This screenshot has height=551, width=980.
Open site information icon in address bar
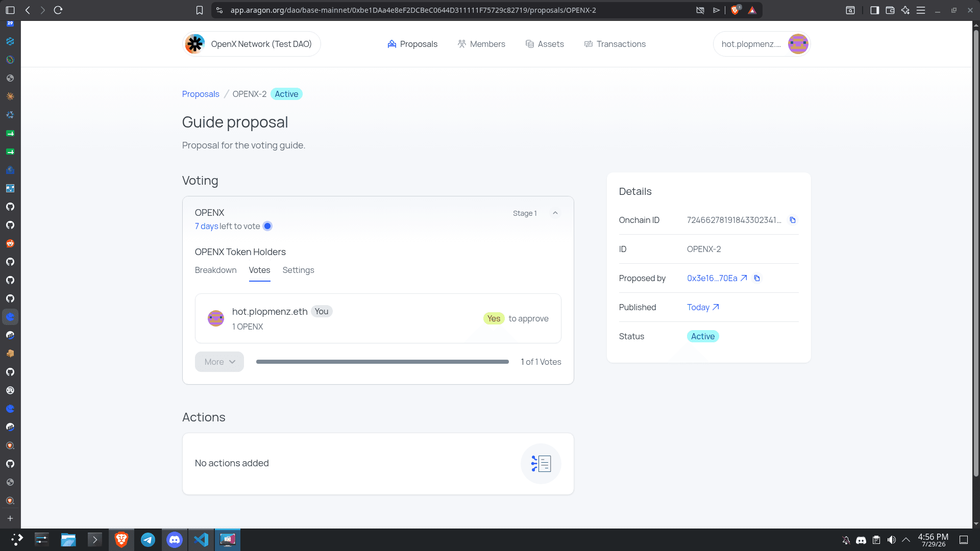[219, 10]
